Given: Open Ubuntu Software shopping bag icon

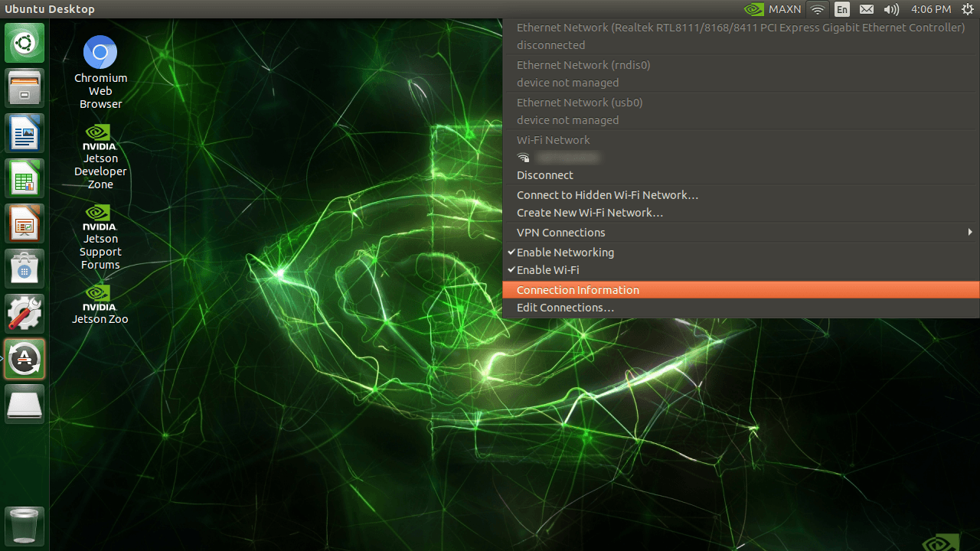Looking at the screenshot, I should 25,268.
